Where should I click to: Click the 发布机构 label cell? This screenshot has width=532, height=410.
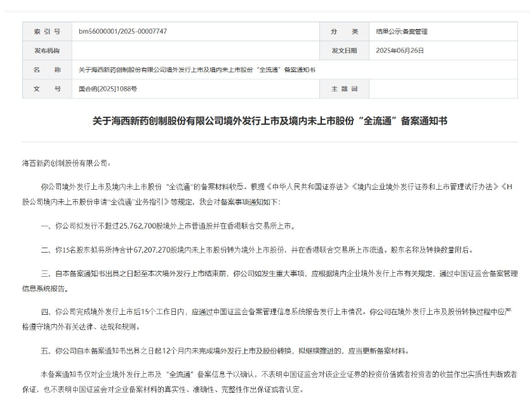[x=47, y=51]
